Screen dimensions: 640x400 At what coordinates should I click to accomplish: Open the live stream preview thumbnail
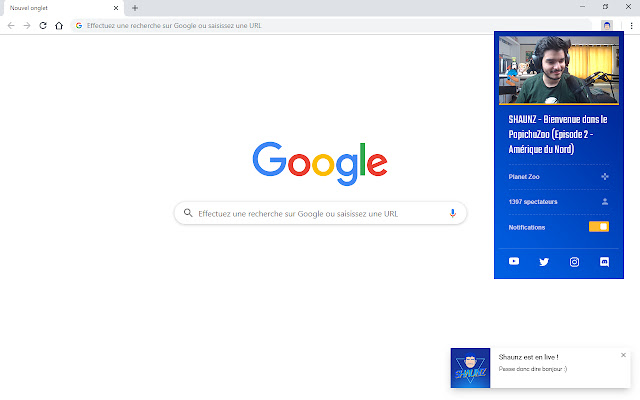559,70
